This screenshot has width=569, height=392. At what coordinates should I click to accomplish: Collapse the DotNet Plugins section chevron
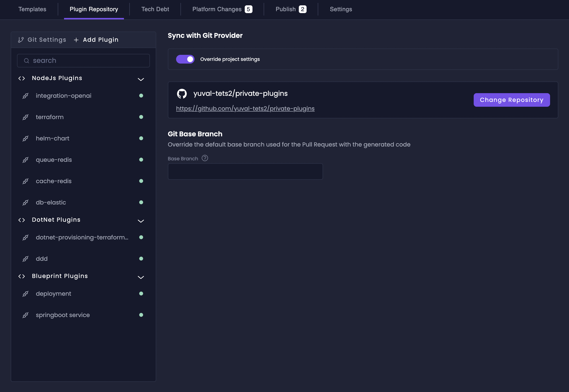coord(141,221)
